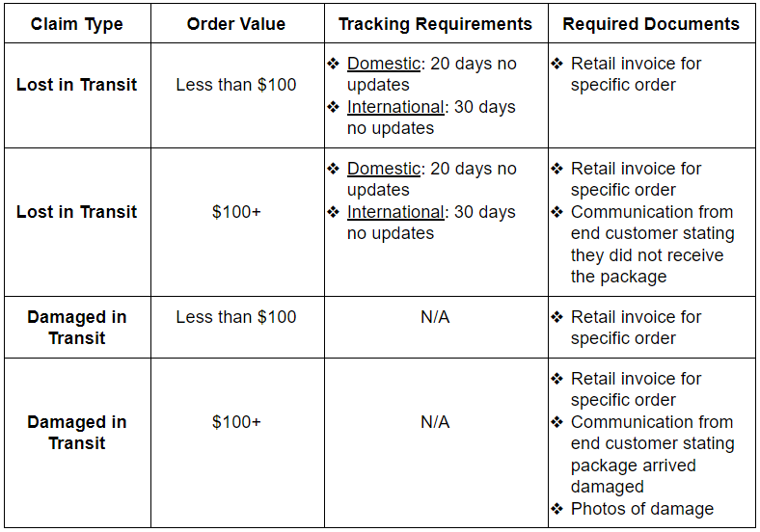Click the last Damaged in Transit cell

click(x=77, y=433)
